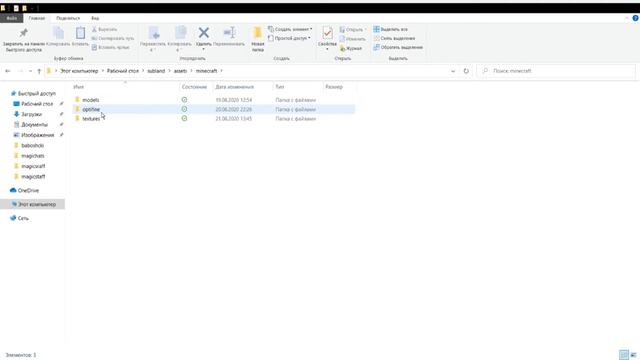Click Copy path in the ribbon
The width and height of the screenshot is (640, 360).
point(113,38)
